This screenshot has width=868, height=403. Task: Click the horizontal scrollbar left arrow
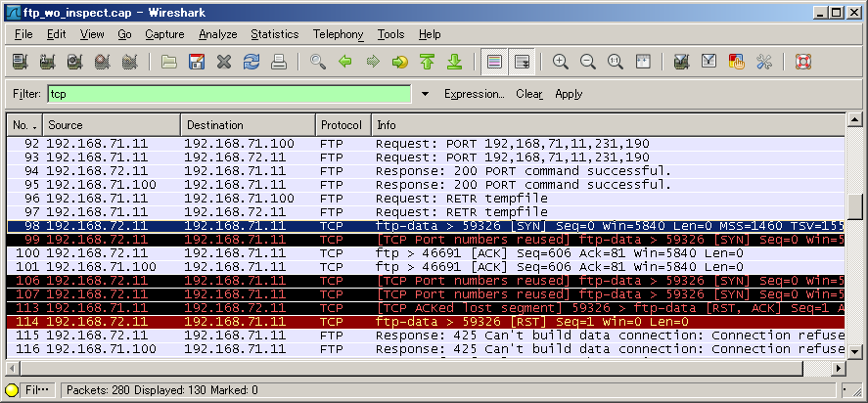click(x=12, y=368)
